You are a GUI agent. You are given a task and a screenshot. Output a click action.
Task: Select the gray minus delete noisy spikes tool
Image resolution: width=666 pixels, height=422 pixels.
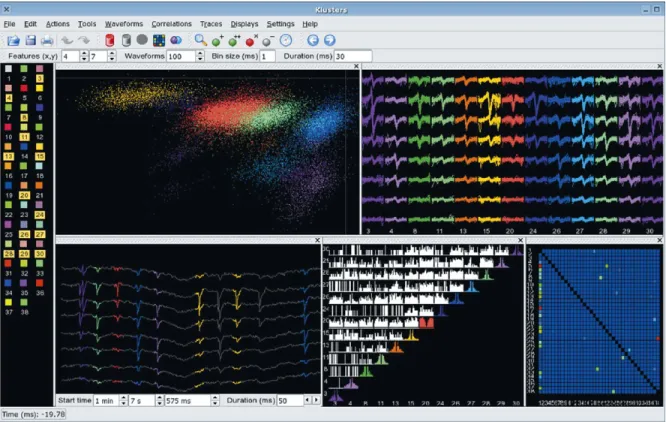pyautogui.click(x=268, y=40)
